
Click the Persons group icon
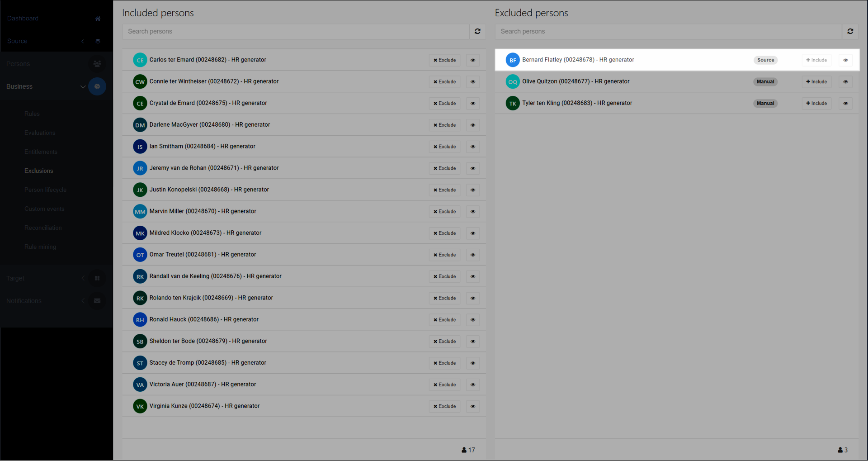[x=97, y=64]
